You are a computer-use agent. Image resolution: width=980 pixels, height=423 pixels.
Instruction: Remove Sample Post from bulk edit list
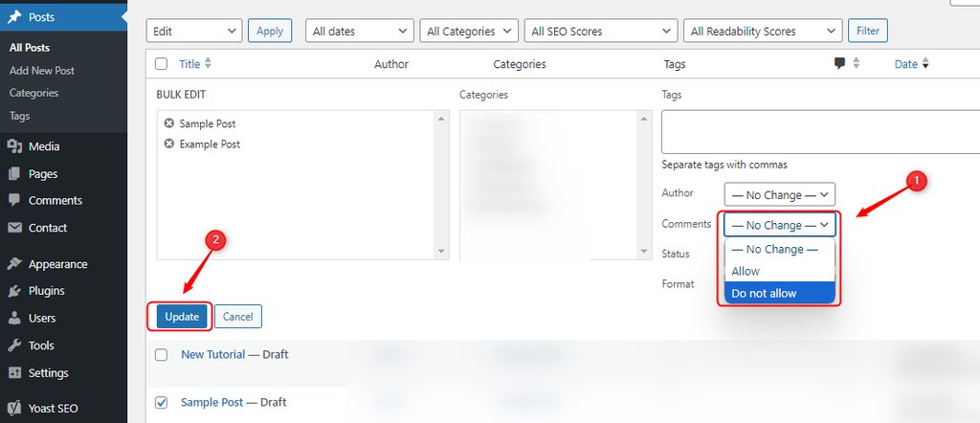[x=168, y=123]
